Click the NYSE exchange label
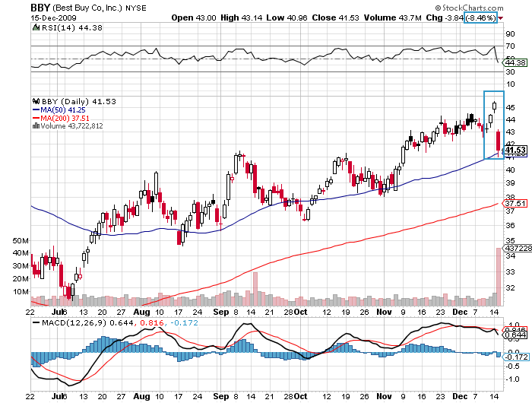 pyautogui.click(x=136, y=8)
